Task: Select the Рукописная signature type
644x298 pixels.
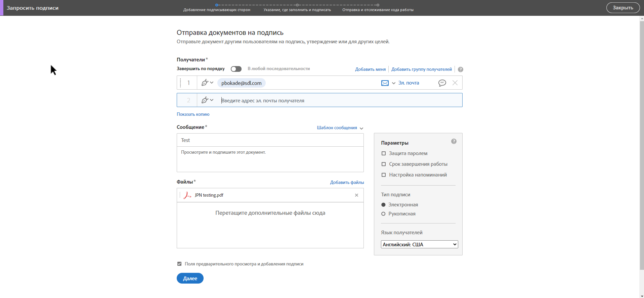Action: pos(383,214)
